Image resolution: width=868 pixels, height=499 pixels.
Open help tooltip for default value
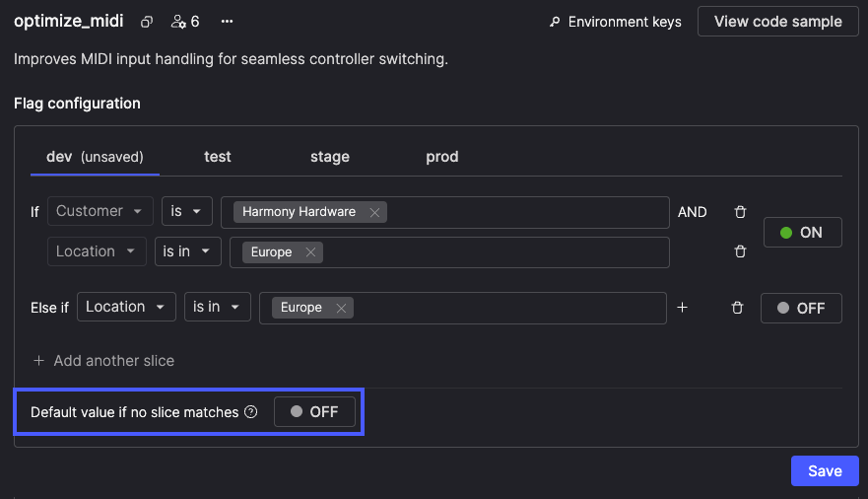251,412
